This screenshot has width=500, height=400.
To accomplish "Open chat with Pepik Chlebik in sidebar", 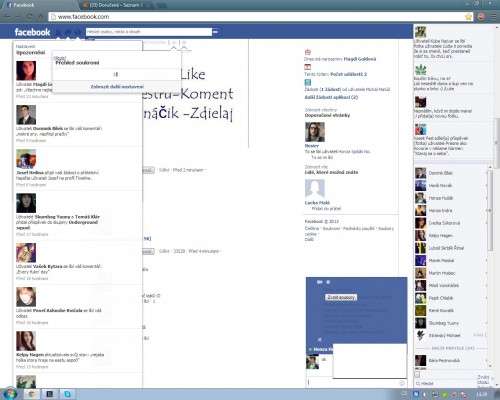I will (x=451, y=298).
